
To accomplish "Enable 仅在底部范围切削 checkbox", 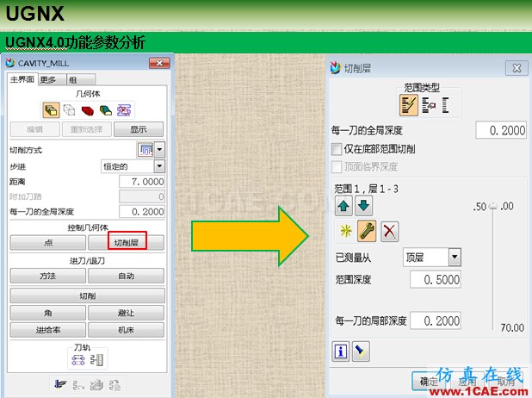I will (x=337, y=149).
